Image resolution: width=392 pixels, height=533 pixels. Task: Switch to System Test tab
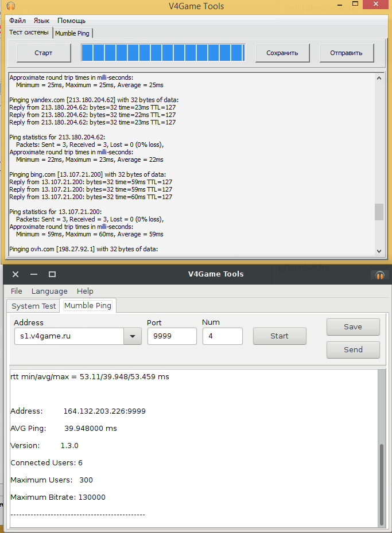[x=33, y=306]
